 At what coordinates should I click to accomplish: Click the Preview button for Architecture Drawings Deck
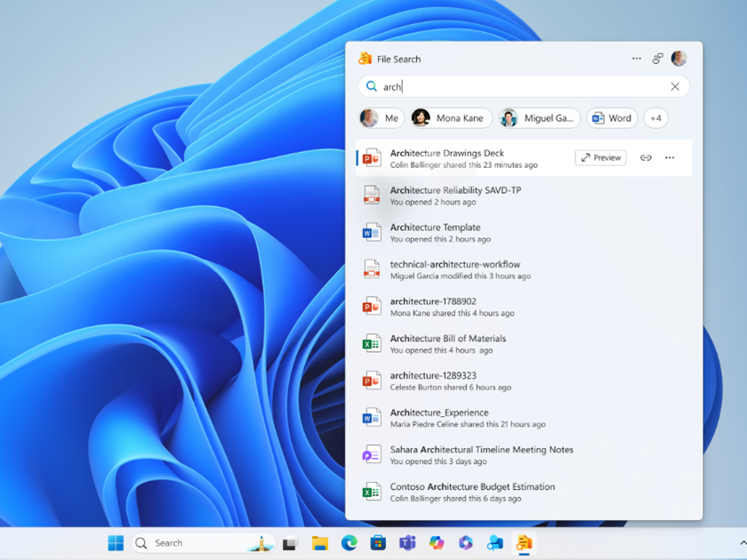[600, 157]
